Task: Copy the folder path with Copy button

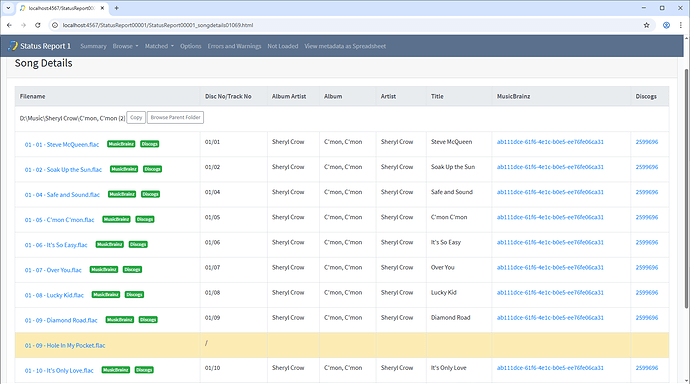Action: pos(136,117)
